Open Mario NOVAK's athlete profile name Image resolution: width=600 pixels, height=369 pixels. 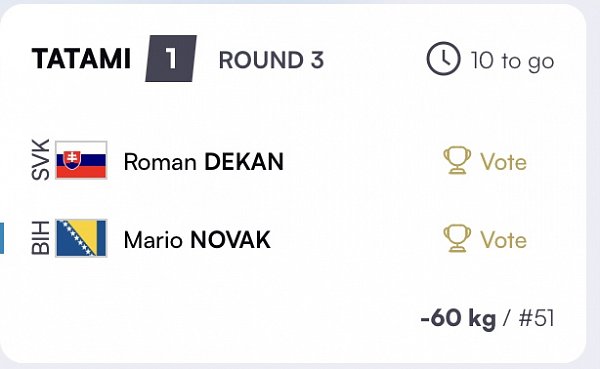click(197, 240)
